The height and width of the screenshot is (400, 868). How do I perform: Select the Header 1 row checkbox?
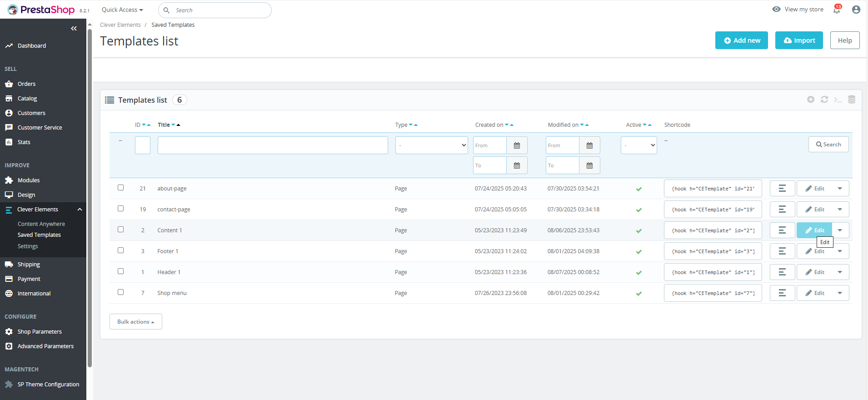click(120, 271)
